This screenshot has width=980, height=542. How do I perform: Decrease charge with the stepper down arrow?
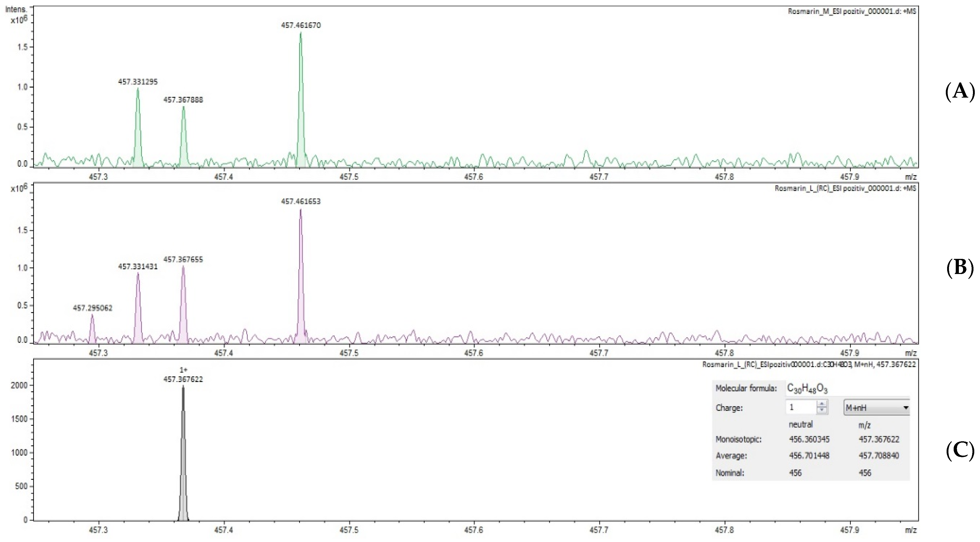[x=822, y=410]
